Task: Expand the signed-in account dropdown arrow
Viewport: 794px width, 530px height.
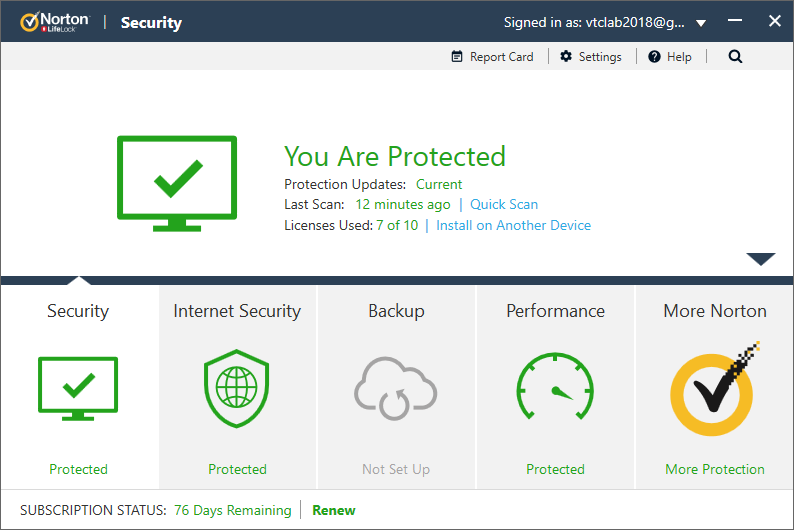Action: (701, 23)
